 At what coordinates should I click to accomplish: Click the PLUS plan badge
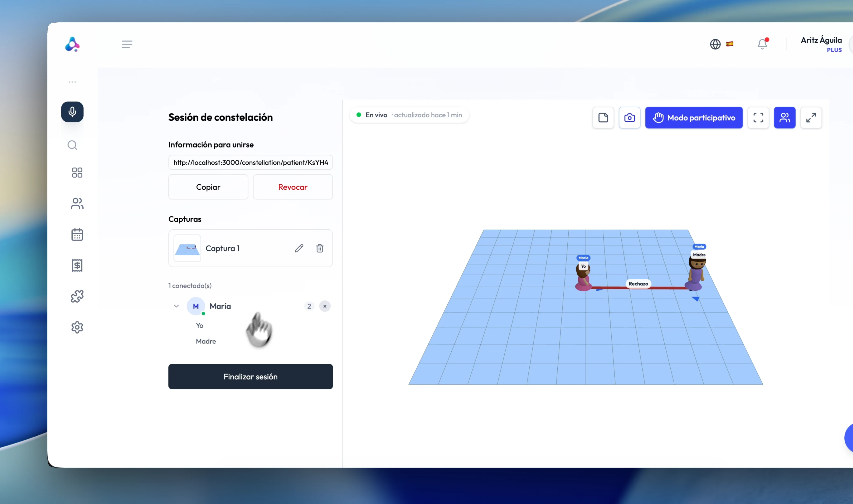(x=834, y=50)
